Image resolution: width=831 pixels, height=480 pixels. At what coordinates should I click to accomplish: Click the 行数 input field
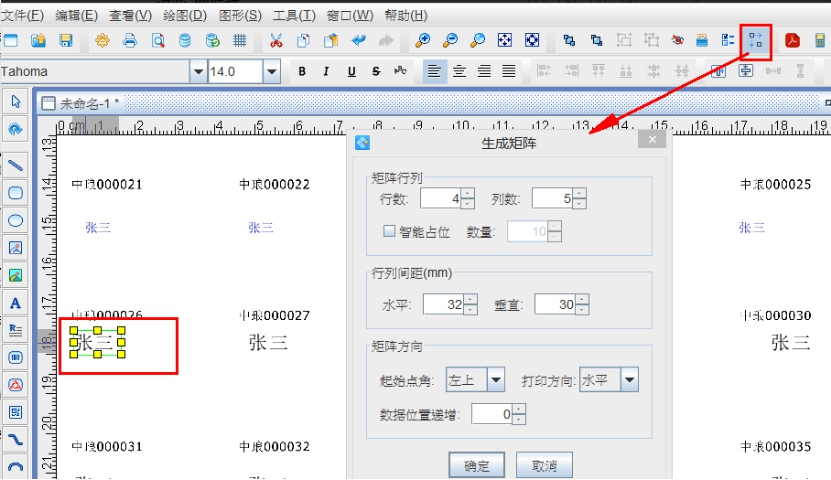point(440,199)
